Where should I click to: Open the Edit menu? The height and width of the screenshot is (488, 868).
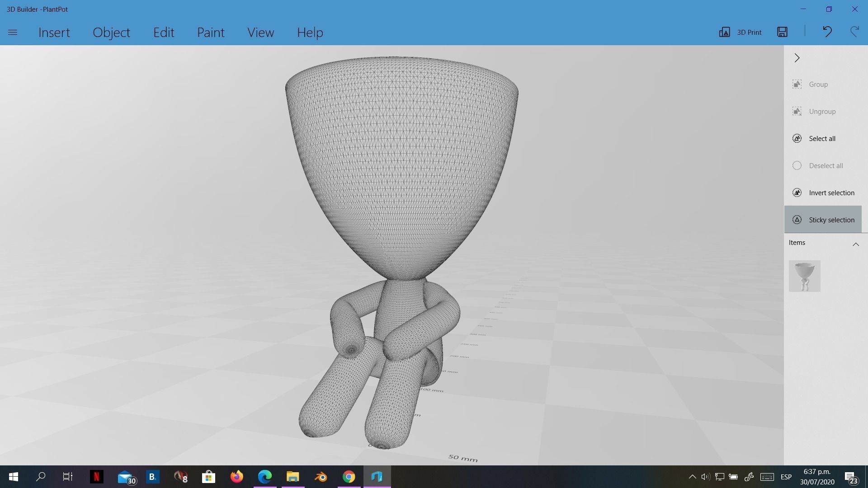164,33
